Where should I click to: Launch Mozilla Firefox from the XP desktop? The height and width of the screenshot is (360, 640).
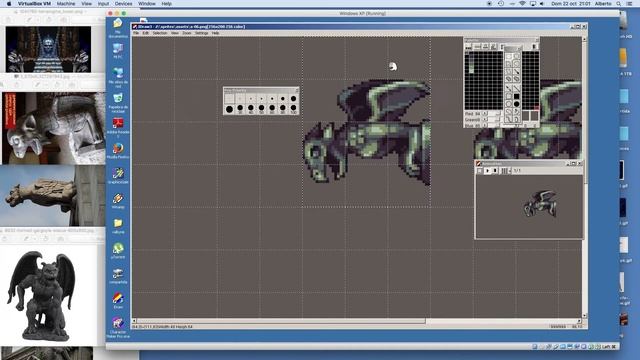point(118,151)
